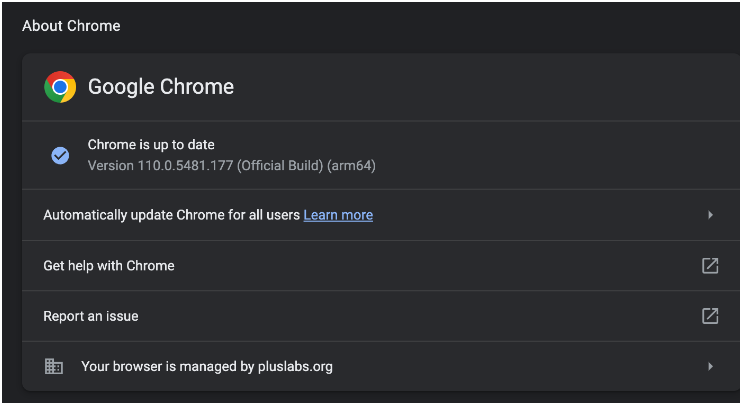Click Automatically update Chrome for all users
Viewport: 741px width, 403px height.
(x=171, y=215)
